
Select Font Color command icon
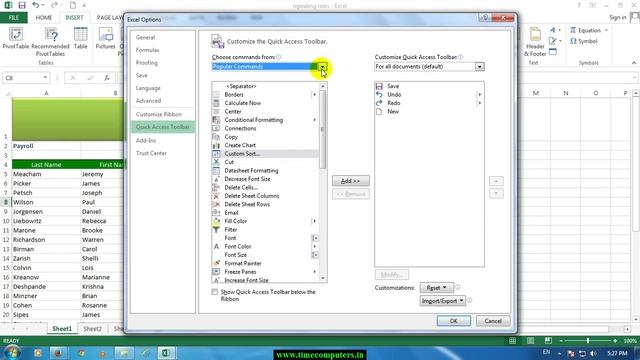216,247
